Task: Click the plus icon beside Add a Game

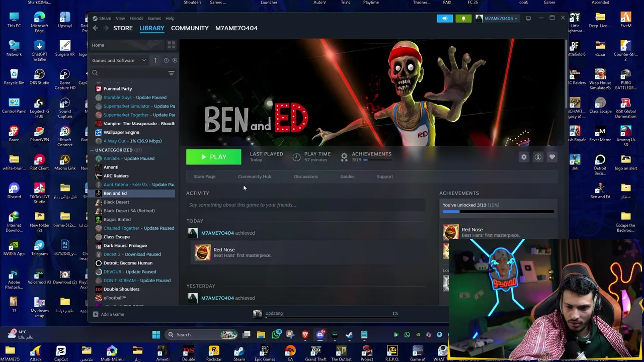Action: (x=96, y=314)
